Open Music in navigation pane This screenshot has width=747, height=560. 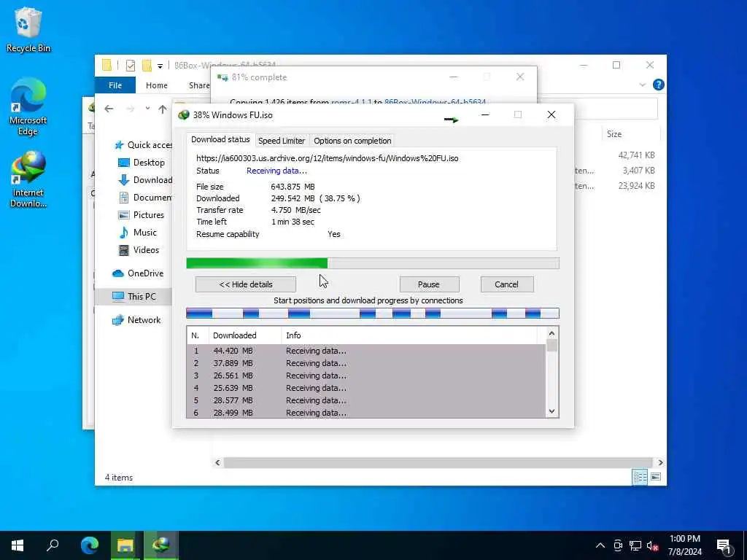point(138,233)
